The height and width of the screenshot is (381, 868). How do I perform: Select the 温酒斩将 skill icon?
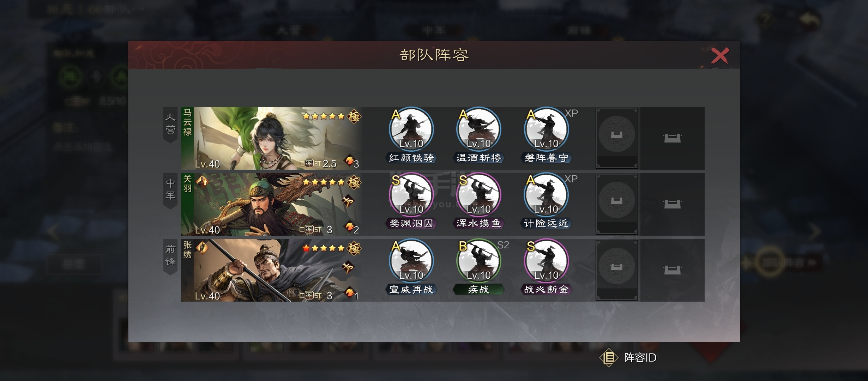pos(478,129)
